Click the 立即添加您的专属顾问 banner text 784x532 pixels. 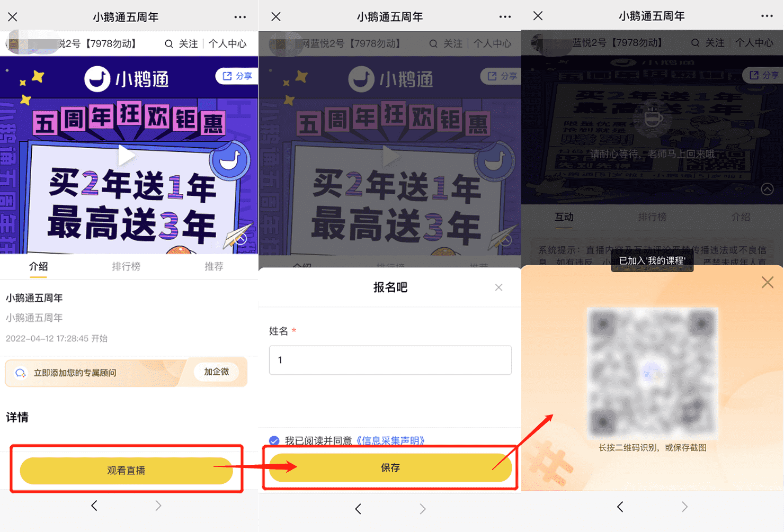click(x=75, y=373)
